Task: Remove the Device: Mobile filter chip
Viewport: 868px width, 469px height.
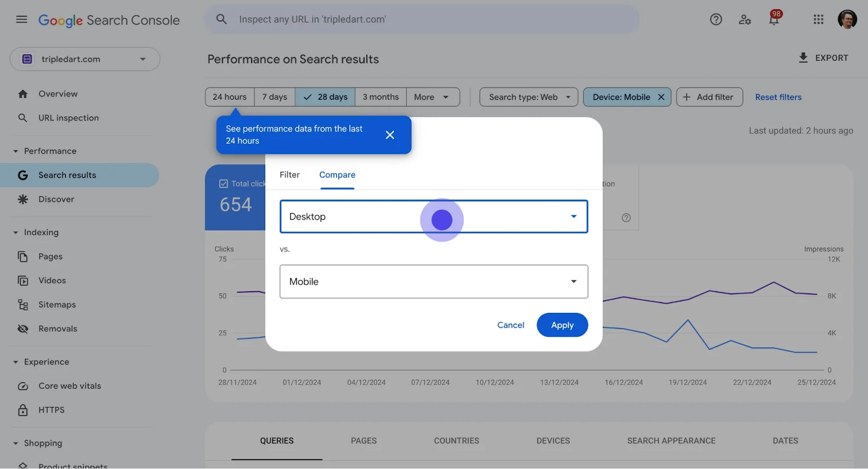Action: (x=661, y=97)
